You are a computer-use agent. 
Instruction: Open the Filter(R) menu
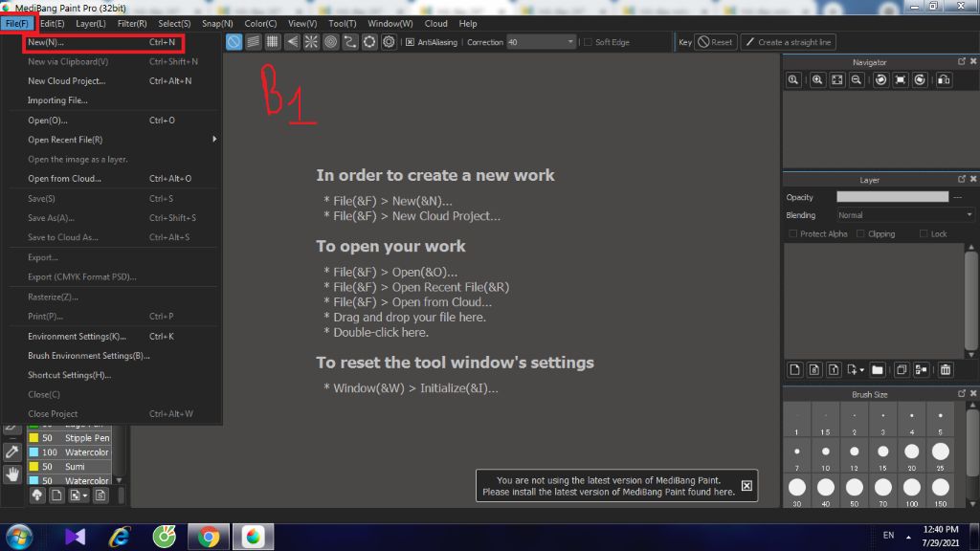pyautogui.click(x=132, y=23)
